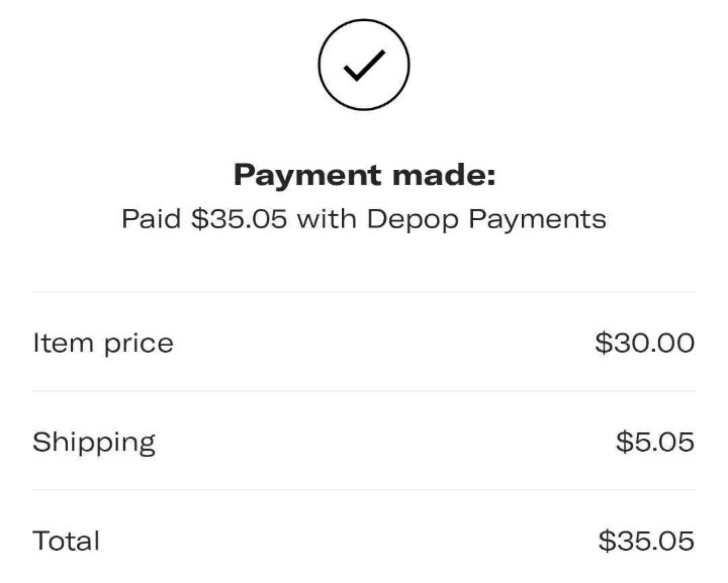Click the $35.05 total value at the bottom
This screenshot has height=583, width=728.
click(x=646, y=541)
